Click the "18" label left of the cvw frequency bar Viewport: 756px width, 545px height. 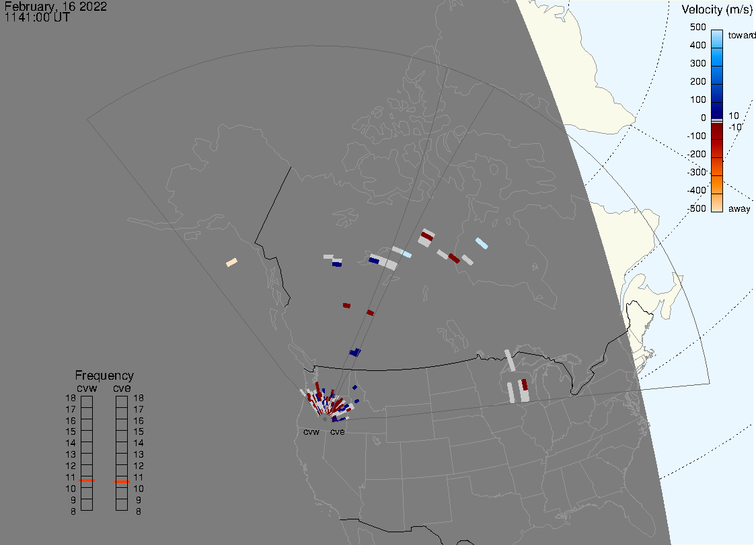click(71, 399)
